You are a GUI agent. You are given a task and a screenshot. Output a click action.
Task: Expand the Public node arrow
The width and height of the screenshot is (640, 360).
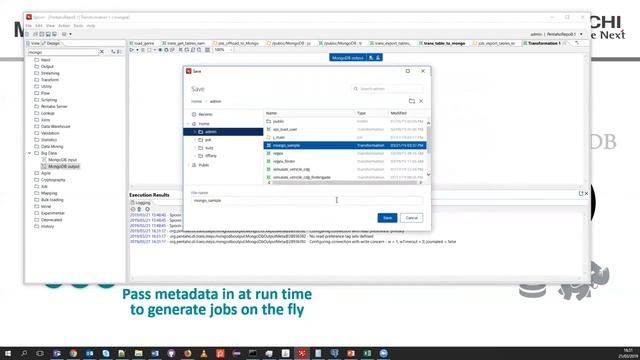(x=188, y=165)
